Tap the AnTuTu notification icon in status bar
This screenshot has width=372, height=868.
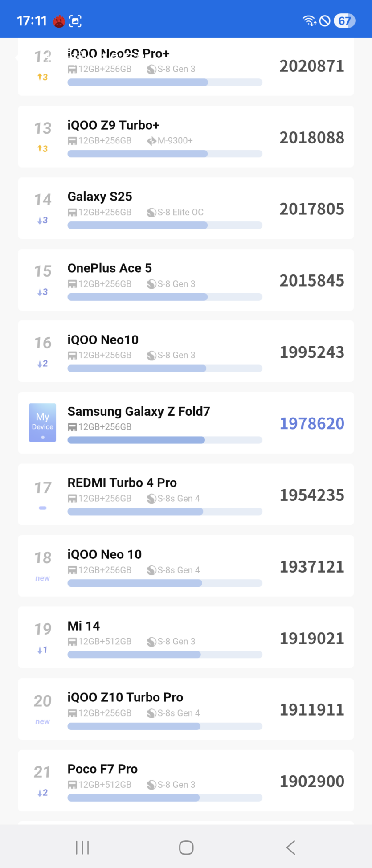point(59,21)
